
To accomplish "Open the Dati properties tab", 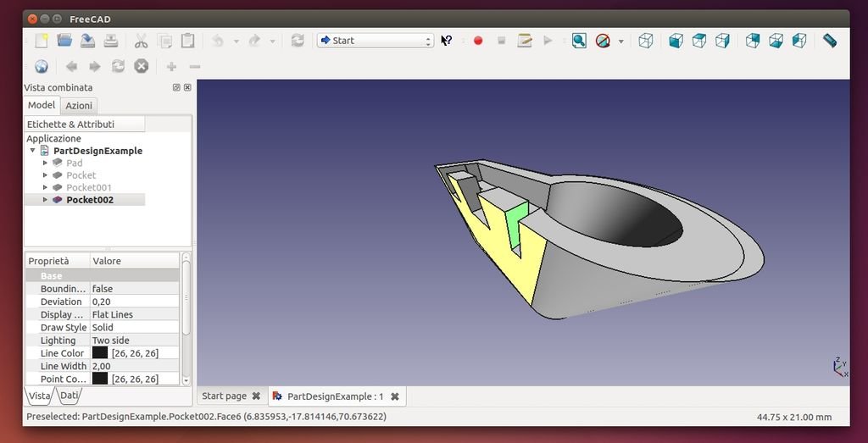I will pyautogui.click(x=70, y=396).
